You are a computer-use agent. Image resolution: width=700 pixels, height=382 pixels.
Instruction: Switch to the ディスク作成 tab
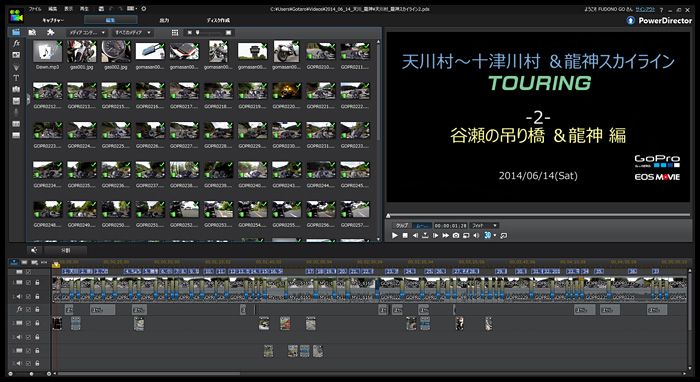coord(218,20)
